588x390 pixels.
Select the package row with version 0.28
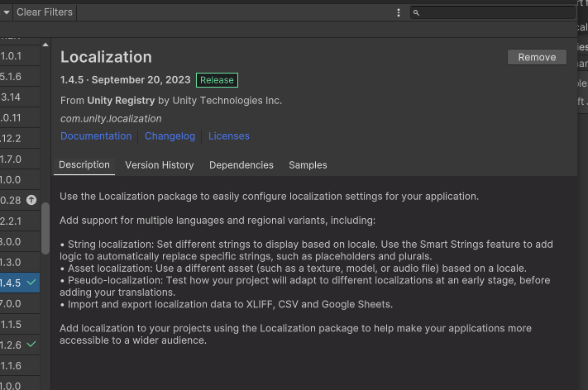[20, 201]
